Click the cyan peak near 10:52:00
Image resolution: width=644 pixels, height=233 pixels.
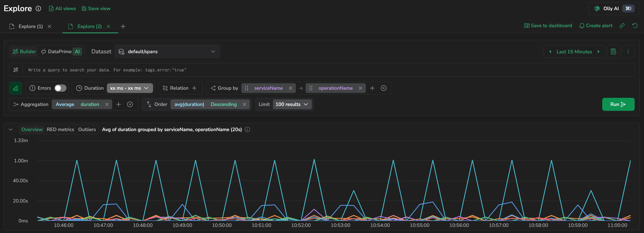point(314,160)
